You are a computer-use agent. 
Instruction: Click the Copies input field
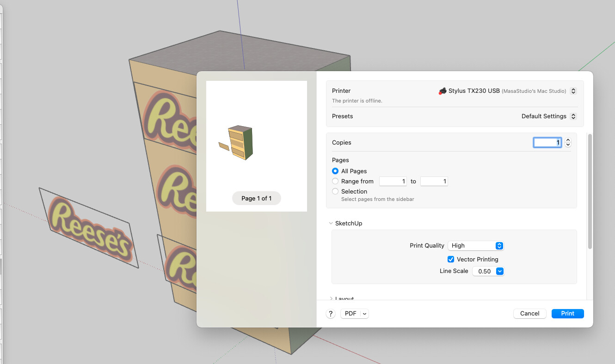click(548, 142)
